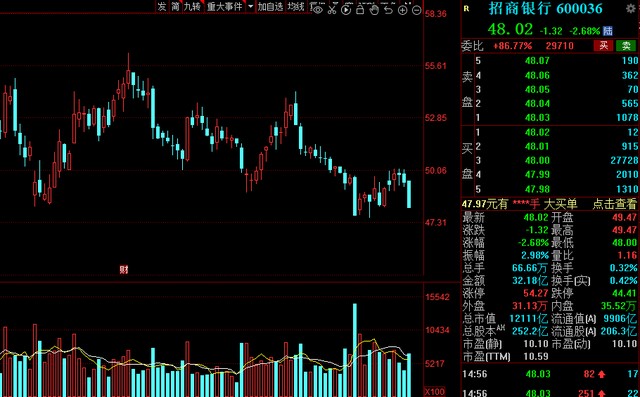Open the 财 financial marker on the chart
Screen dimensions: 640x397
[124, 269]
